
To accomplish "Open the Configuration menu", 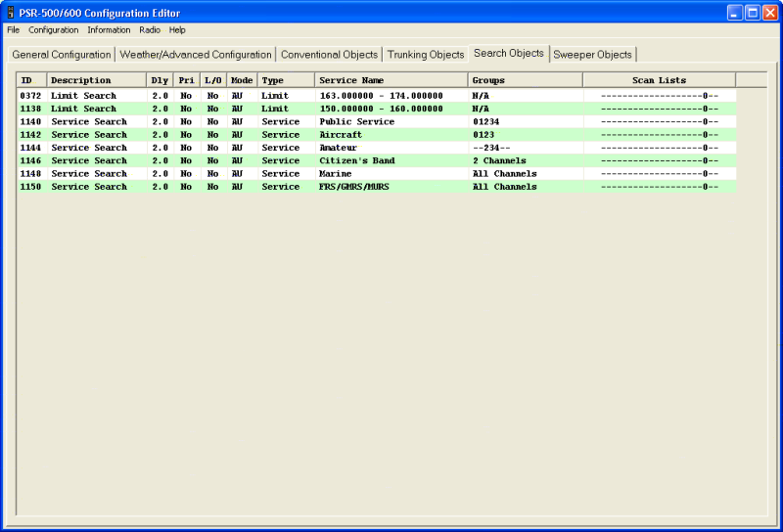I will (54, 30).
